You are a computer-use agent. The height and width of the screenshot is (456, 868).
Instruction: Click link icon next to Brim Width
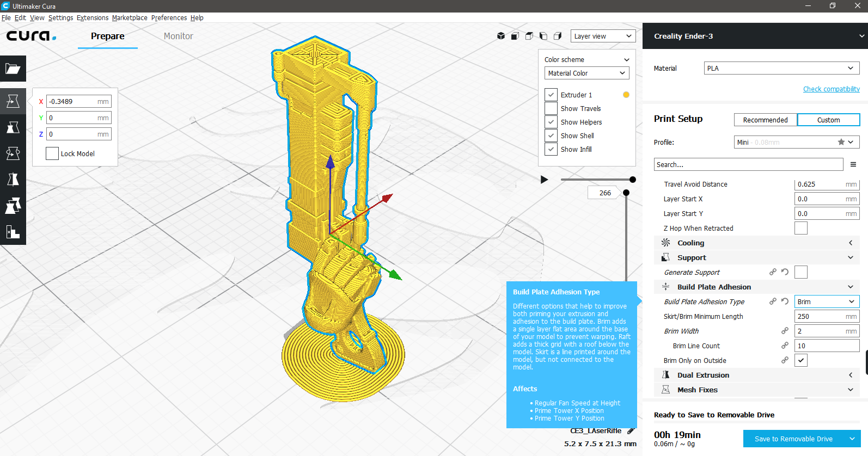[785, 331]
